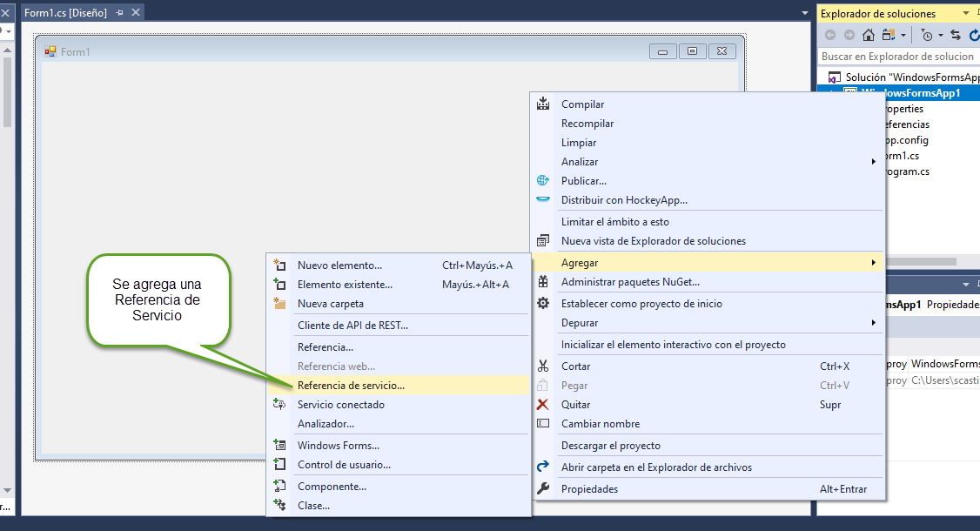Select Referencia de servicio... menu entry
Viewport: 980px width, 531px height.
pos(351,385)
